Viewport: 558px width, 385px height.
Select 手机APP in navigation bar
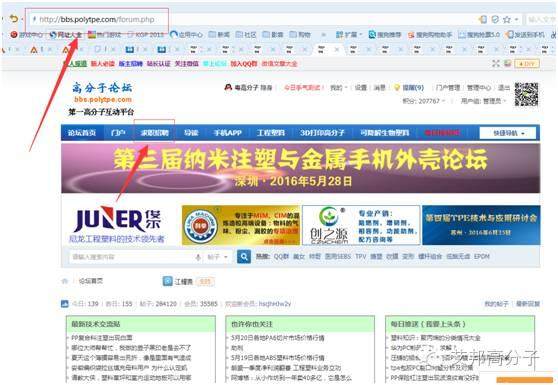coord(227,133)
